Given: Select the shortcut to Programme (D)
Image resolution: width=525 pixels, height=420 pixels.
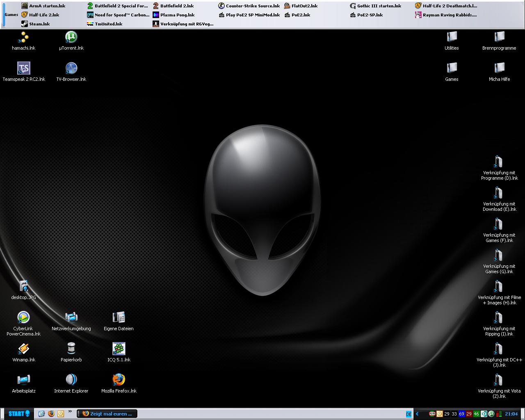Looking at the screenshot, I should point(499,168).
